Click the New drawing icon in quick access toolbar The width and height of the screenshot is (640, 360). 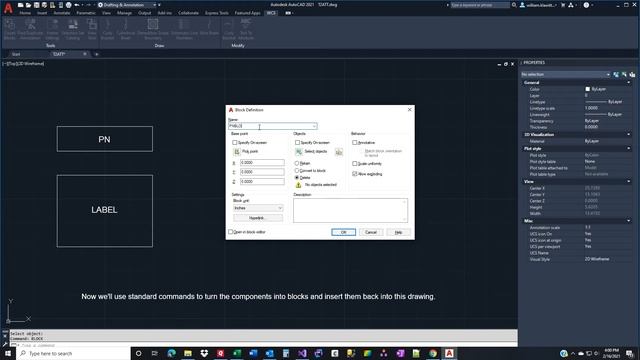click(20, 5)
